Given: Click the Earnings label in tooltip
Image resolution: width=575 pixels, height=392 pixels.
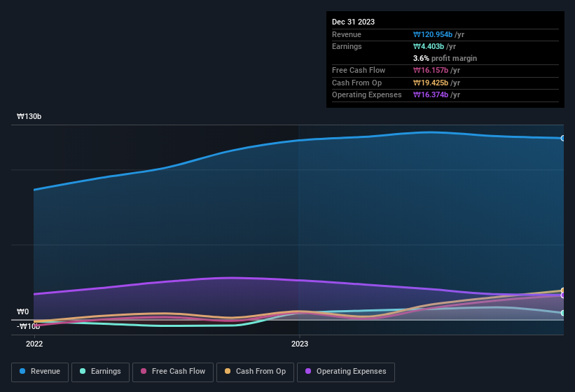Looking at the screenshot, I should pyautogui.click(x=347, y=46).
